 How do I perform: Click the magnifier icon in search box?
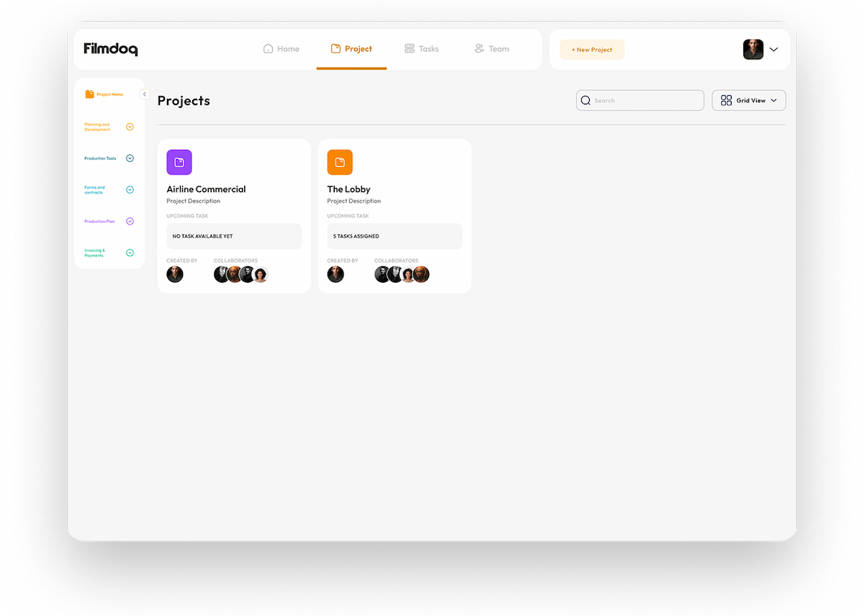[585, 101]
